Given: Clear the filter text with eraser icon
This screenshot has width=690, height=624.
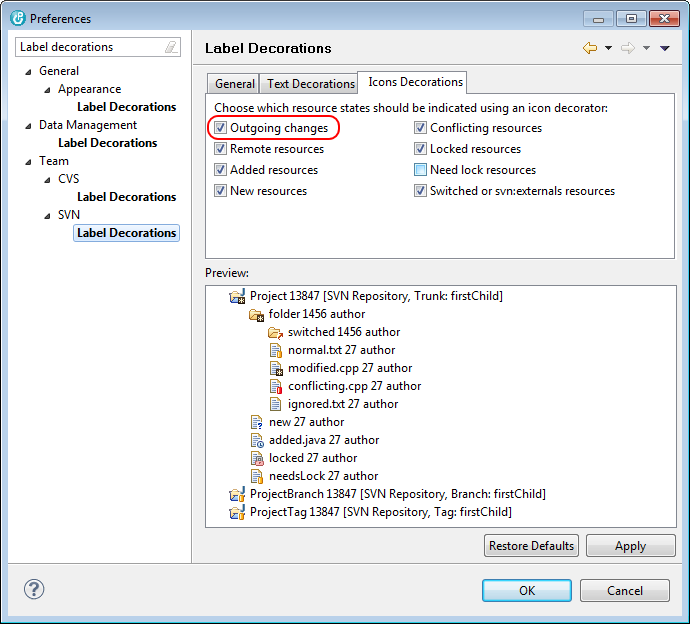Looking at the screenshot, I should click(171, 47).
